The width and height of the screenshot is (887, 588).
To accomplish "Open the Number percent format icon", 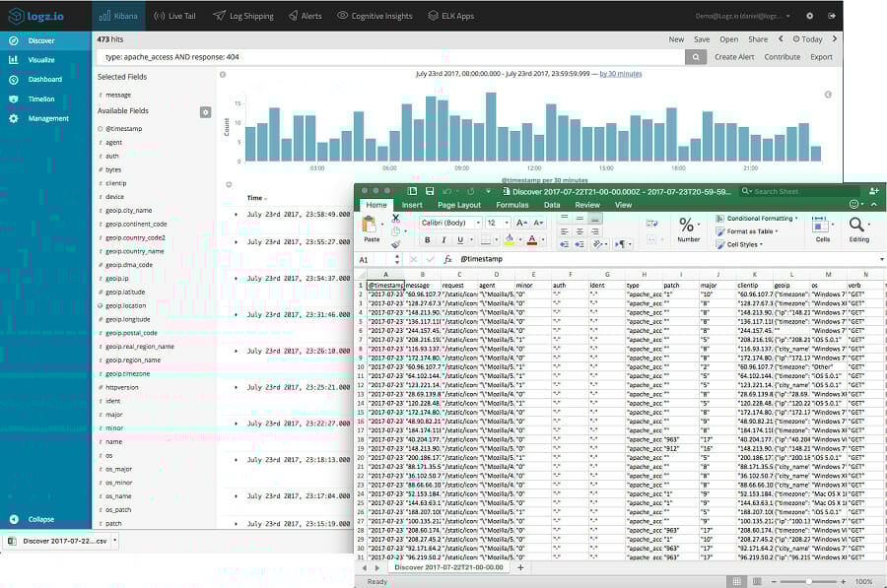I will click(687, 225).
